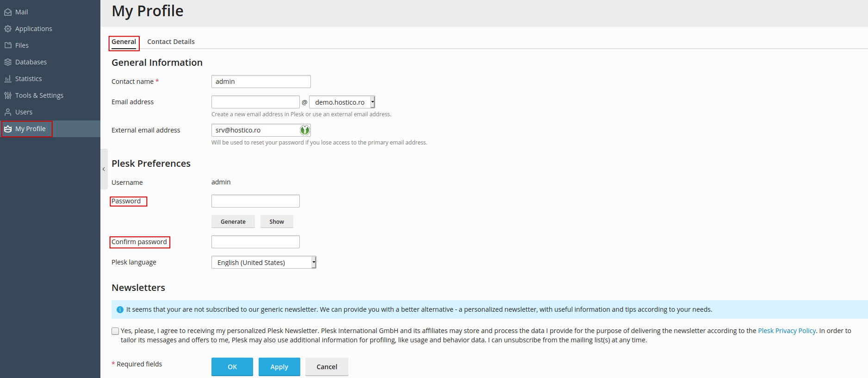868x378 pixels.
Task: Open the Plesk Privacy Policy link
Action: click(787, 331)
